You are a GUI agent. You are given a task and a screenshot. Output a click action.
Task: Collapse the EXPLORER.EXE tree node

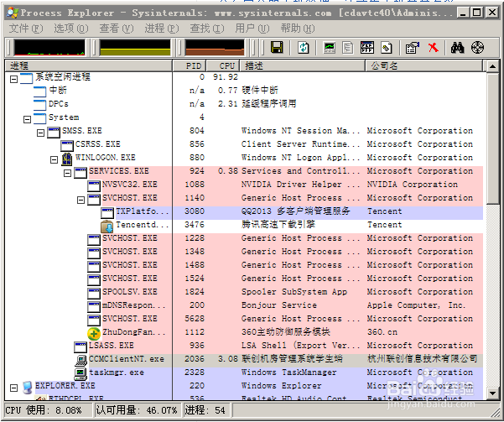tap(13, 388)
